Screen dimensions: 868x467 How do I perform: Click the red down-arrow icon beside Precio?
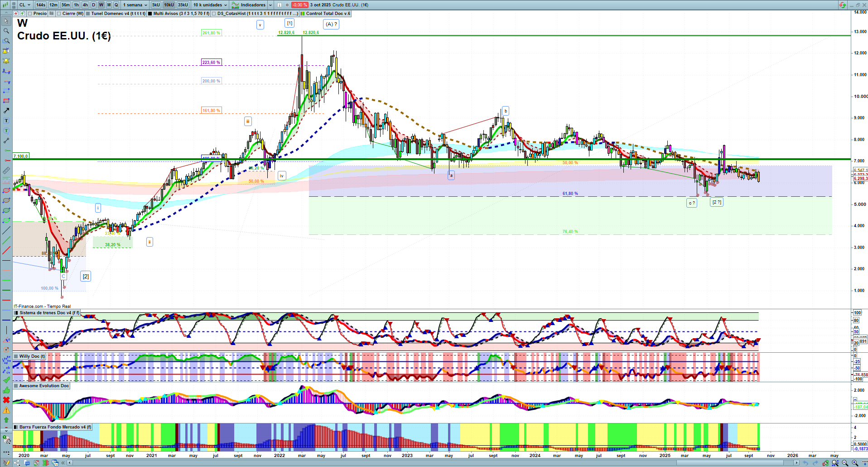click(x=16, y=14)
